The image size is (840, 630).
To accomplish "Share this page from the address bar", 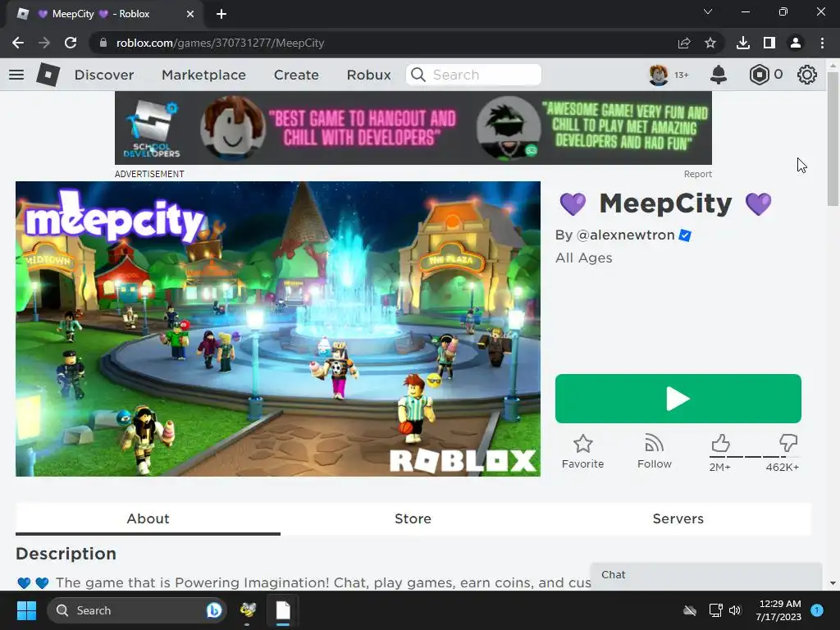I will click(684, 43).
